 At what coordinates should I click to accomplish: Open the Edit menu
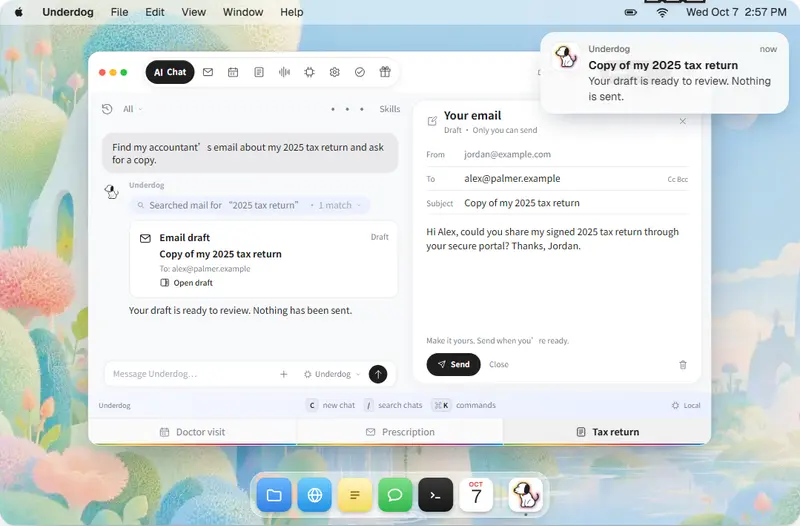(x=155, y=12)
